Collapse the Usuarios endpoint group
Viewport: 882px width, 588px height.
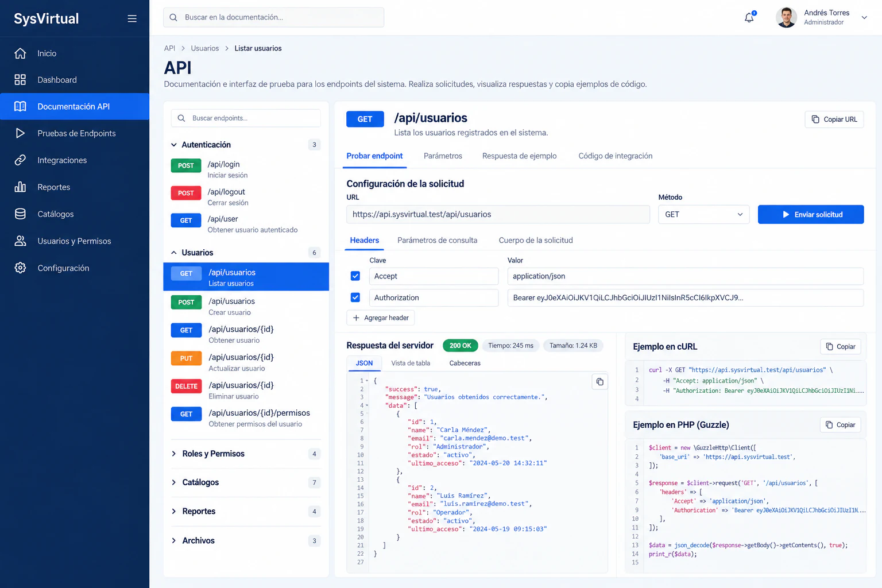click(x=174, y=253)
